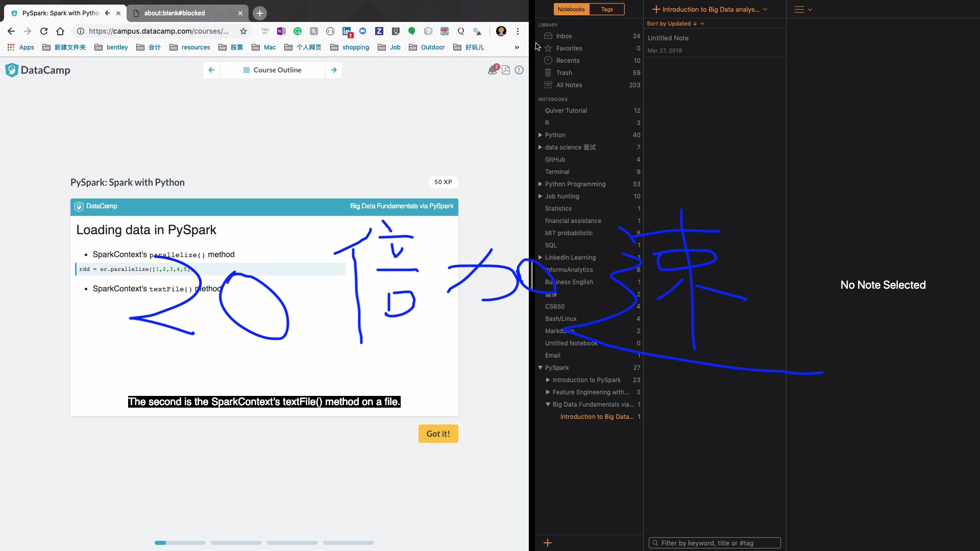
Task: Open the Chrome profile avatar
Action: tap(501, 31)
